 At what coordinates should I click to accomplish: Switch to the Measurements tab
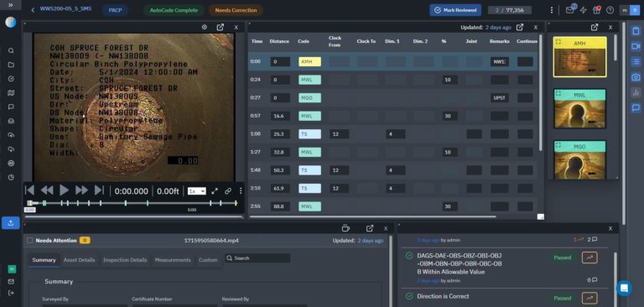[x=173, y=260]
